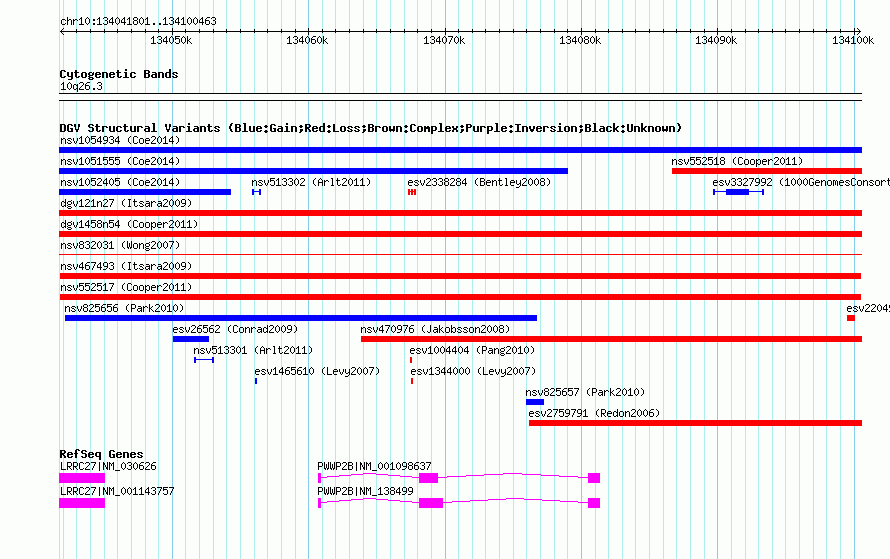The height and width of the screenshot is (559, 890).
Task: Select the 10q26.3 band label
Action: (81, 86)
